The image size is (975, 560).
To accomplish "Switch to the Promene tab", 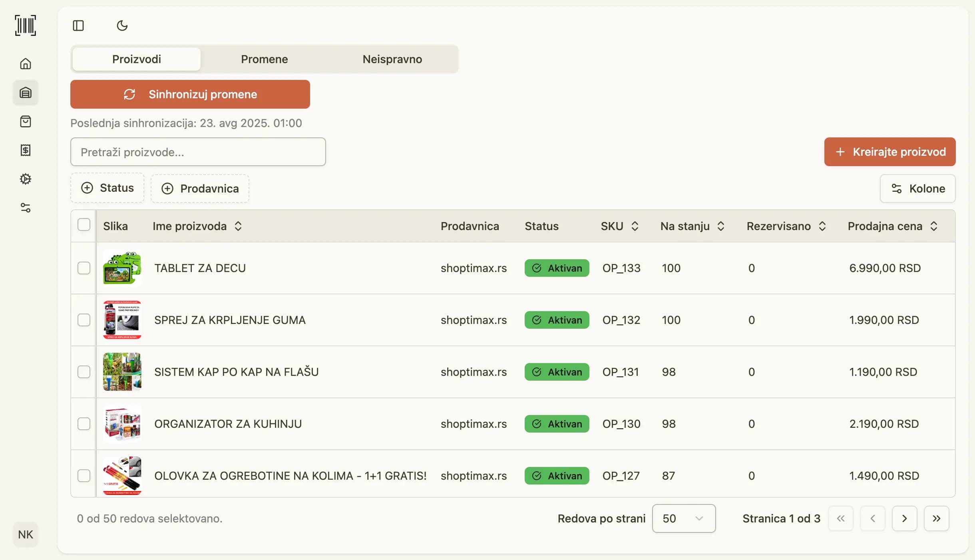I will [264, 59].
